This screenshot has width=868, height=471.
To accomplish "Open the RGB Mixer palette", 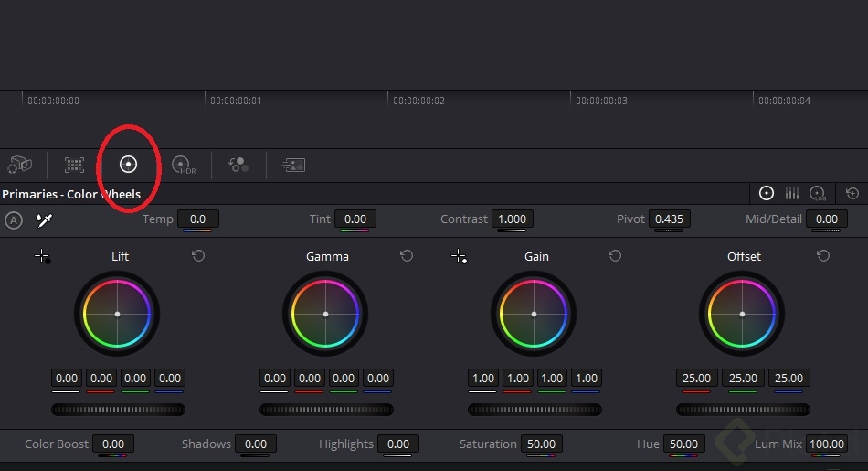I will [238, 166].
